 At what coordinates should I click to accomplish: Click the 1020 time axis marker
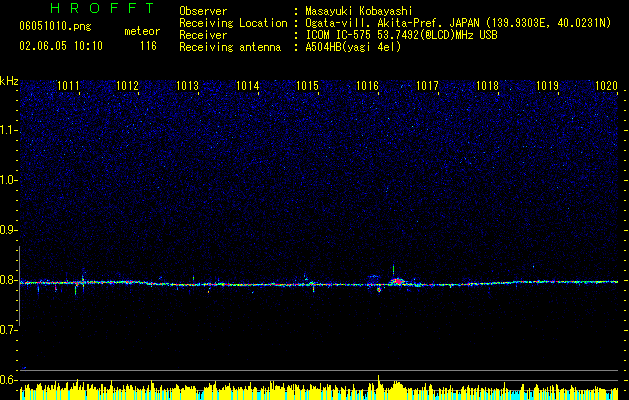point(606,86)
